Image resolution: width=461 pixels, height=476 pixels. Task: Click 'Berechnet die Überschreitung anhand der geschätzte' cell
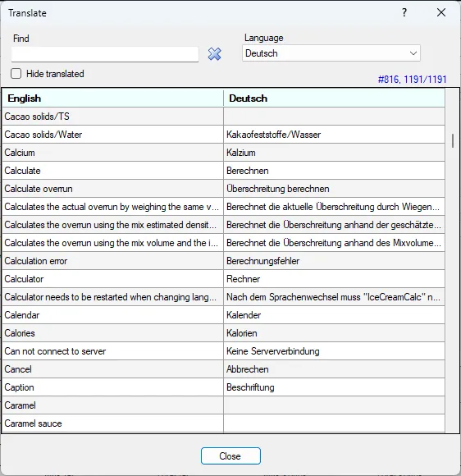point(334,225)
